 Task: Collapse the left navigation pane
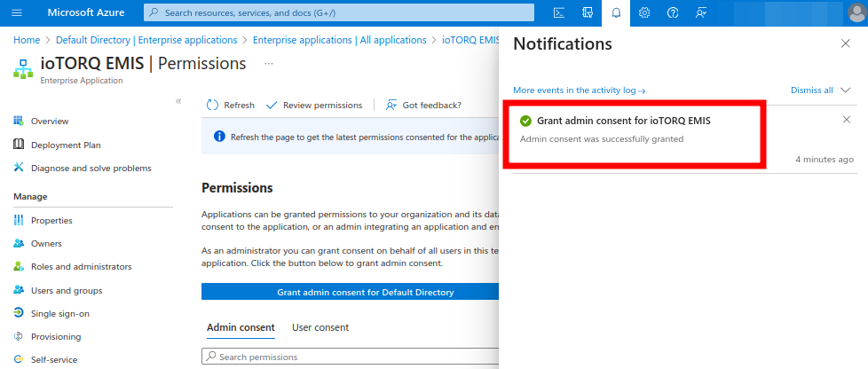point(178,101)
